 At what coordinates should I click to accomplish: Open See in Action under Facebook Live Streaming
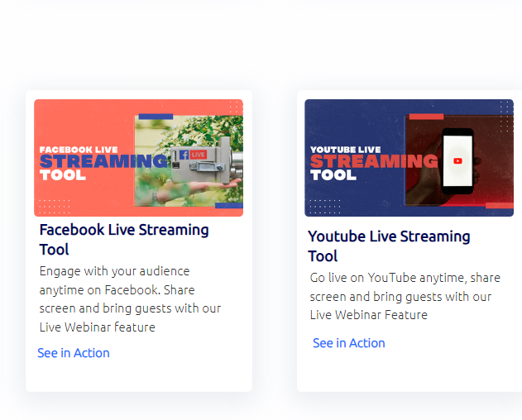[x=74, y=353]
